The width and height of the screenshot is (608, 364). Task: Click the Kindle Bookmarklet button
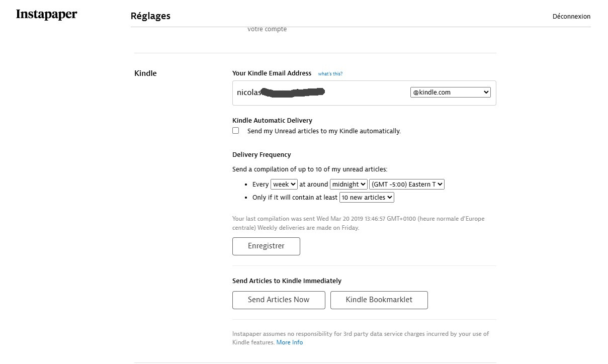point(379,300)
